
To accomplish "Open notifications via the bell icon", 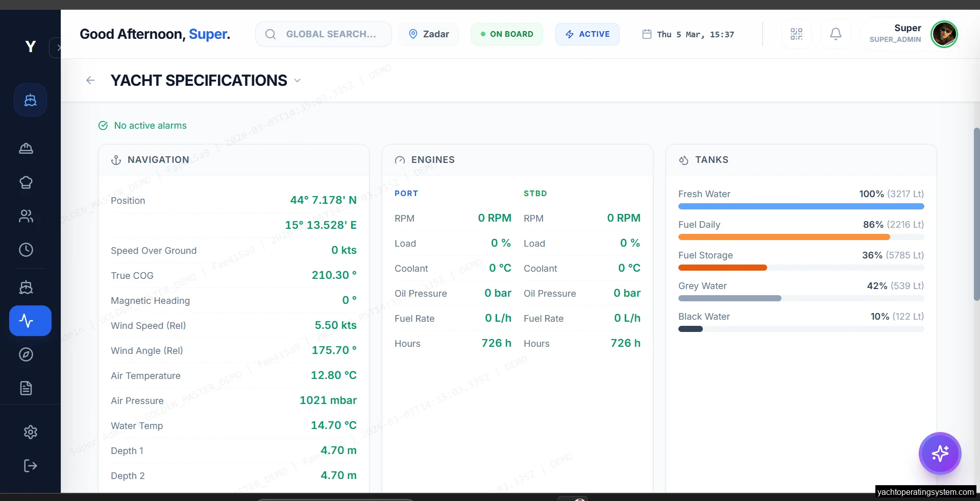I will click(836, 34).
